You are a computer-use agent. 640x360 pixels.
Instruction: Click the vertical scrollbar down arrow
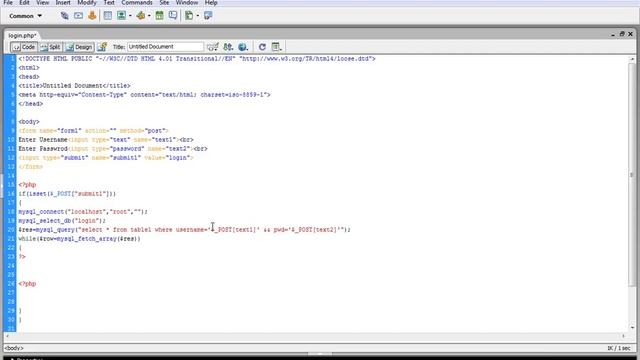click(632, 328)
